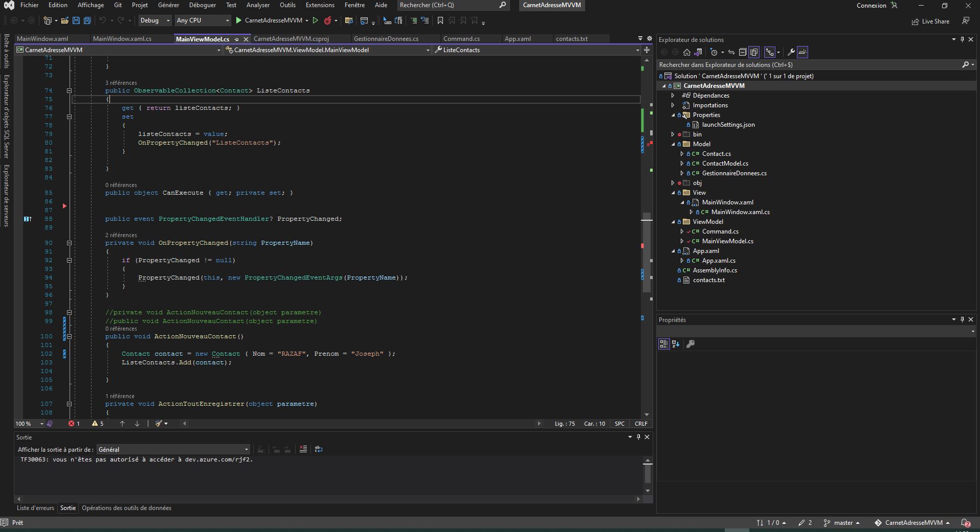Open the Déboguer menu
Image resolution: width=980 pixels, height=532 pixels.
point(202,5)
